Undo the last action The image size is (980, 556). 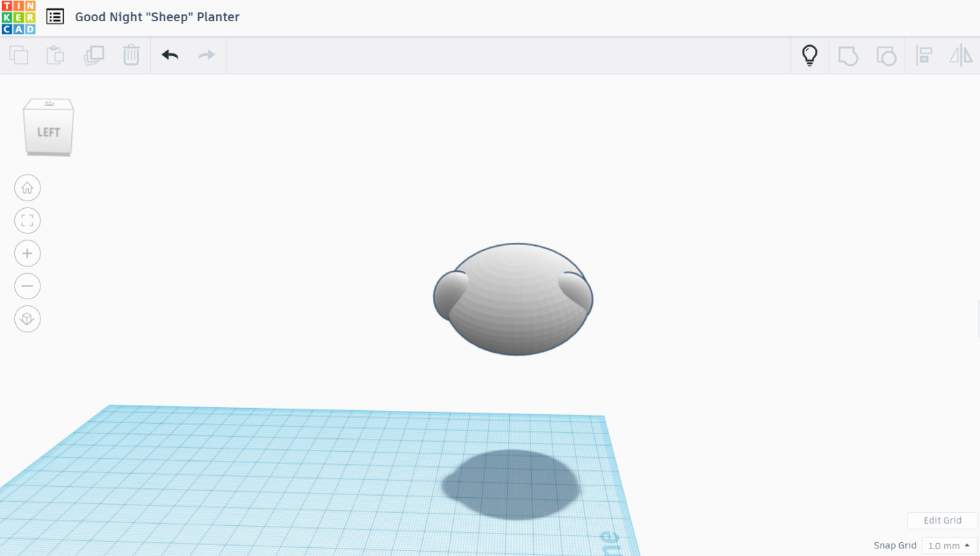(170, 55)
